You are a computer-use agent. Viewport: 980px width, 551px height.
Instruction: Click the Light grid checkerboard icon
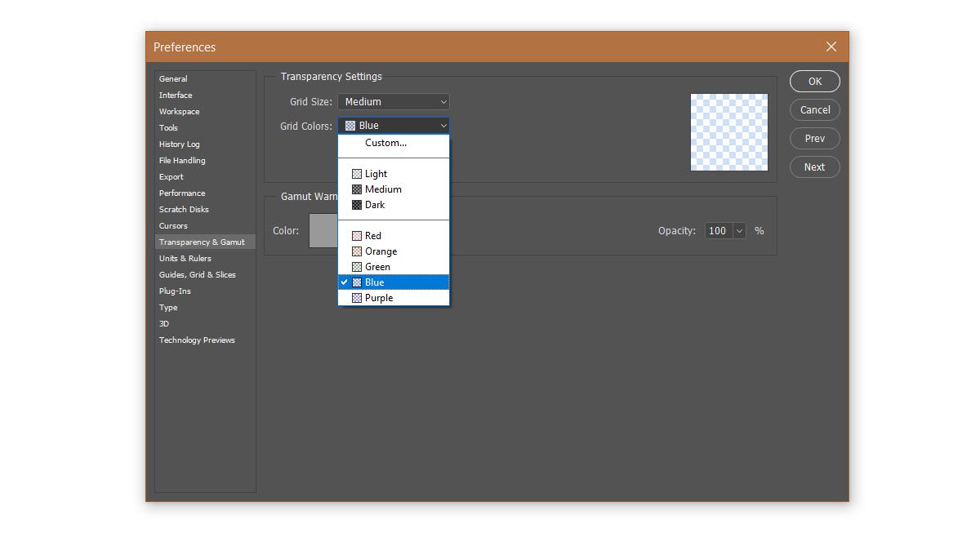pyautogui.click(x=357, y=174)
